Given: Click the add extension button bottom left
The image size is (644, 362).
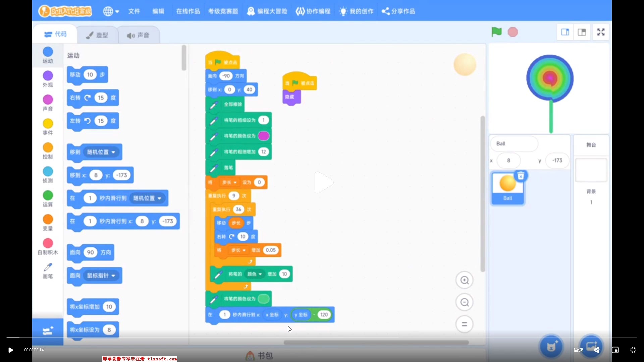Looking at the screenshot, I should coord(48,330).
